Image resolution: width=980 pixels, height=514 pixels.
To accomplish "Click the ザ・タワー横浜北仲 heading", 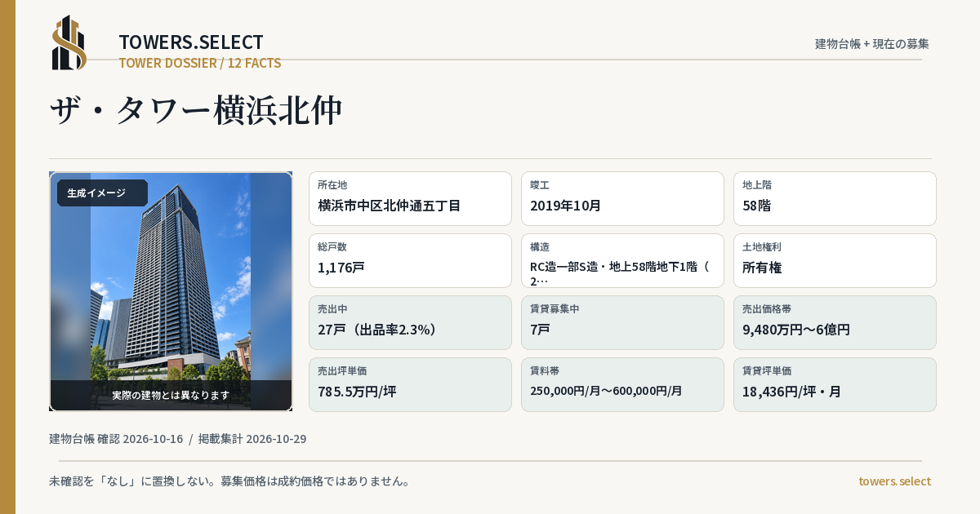I will point(196,110).
